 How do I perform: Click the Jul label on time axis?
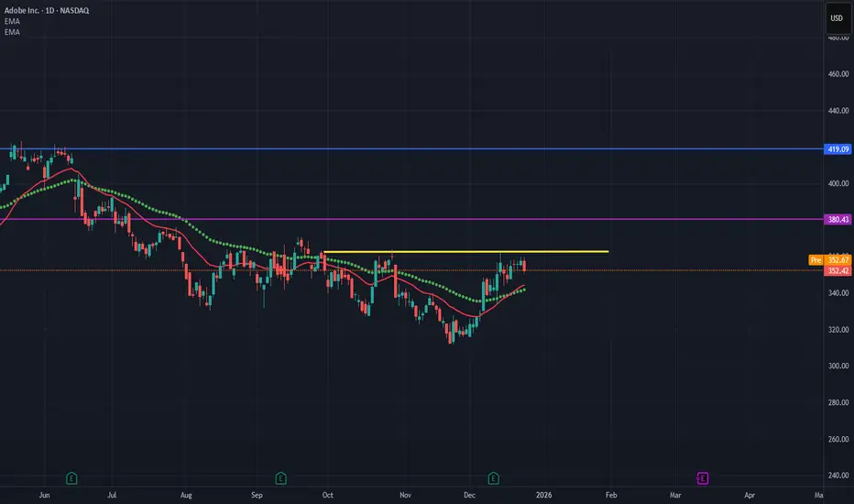coord(112,495)
